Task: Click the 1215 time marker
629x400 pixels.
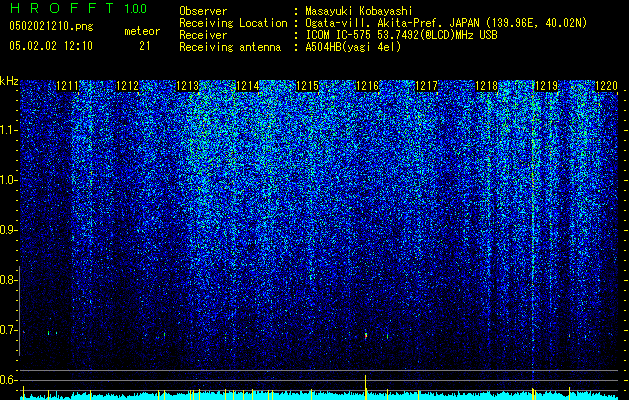Action: click(x=307, y=86)
